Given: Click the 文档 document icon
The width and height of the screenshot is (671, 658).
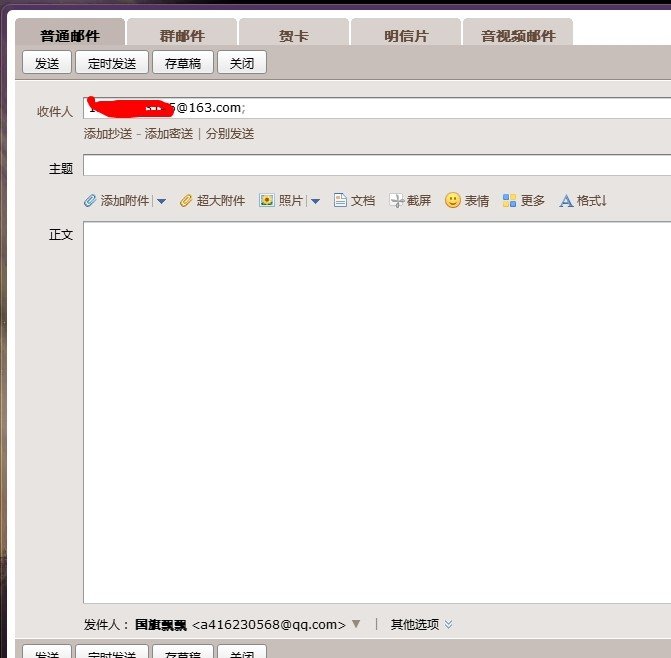Looking at the screenshot, I should 340,200.
